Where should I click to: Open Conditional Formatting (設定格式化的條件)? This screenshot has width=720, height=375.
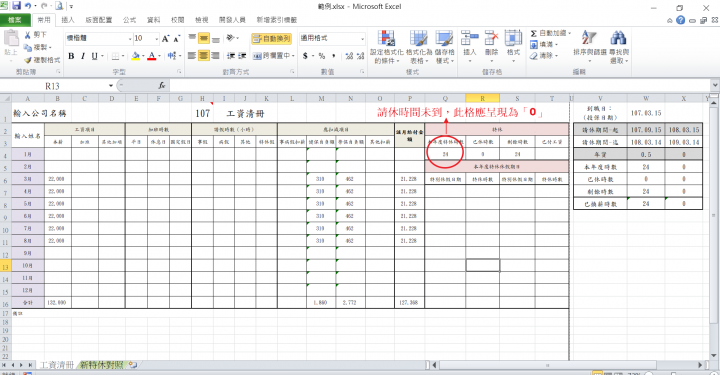[x=387, y=47]
